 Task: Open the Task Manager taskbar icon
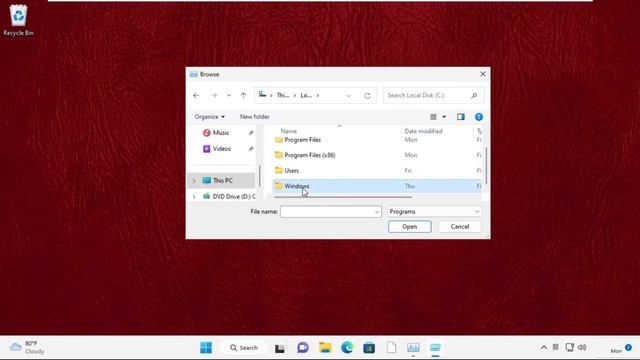click(413, 348)
